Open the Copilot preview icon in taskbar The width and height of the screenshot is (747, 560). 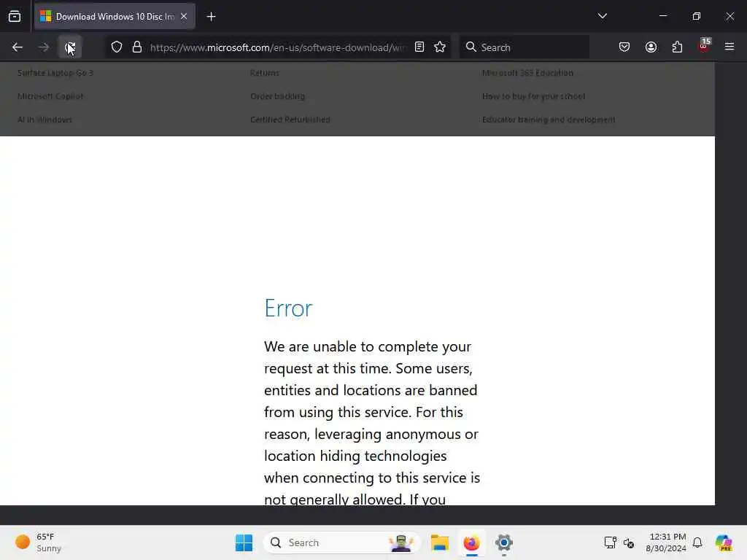(724, 542)
